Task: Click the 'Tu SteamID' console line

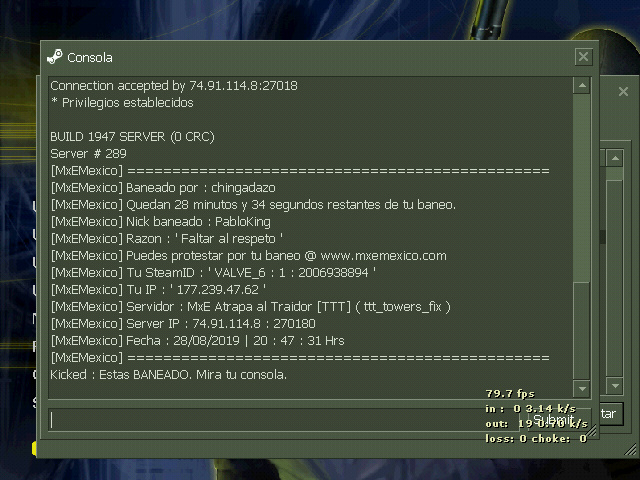Action: tap(213, 273)
